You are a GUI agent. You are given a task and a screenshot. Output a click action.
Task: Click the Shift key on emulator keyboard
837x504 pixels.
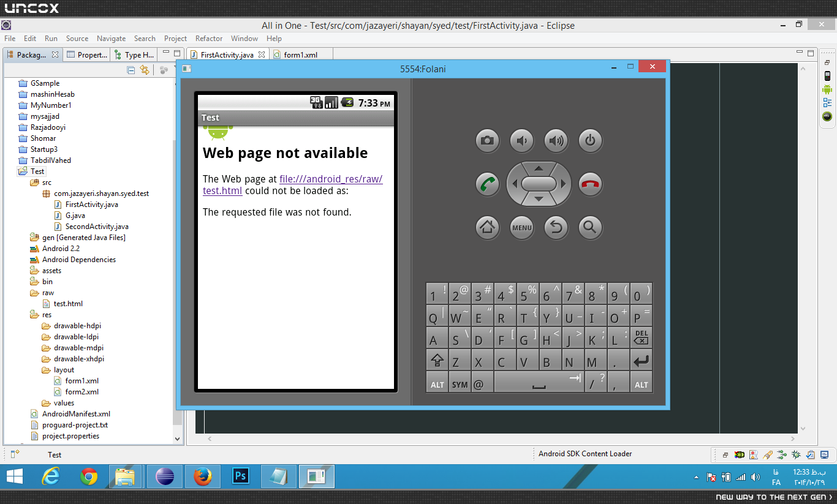point(437,359)
